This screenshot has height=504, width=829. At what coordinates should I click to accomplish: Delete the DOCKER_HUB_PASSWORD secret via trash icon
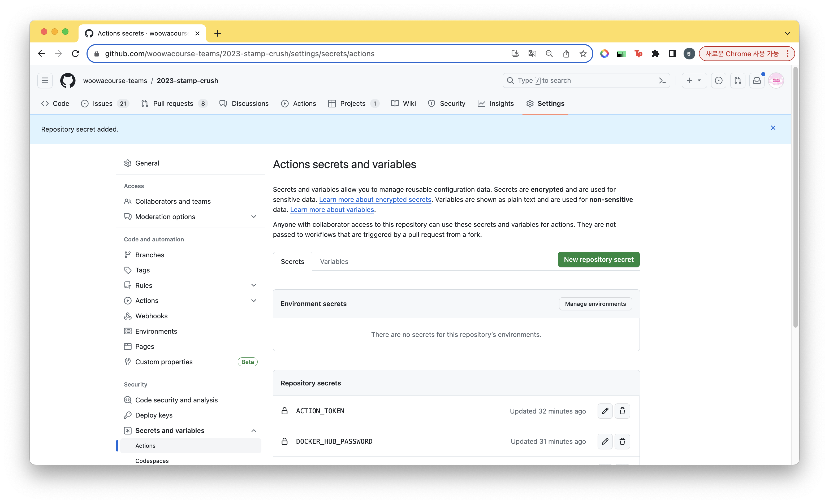(622, 441)
